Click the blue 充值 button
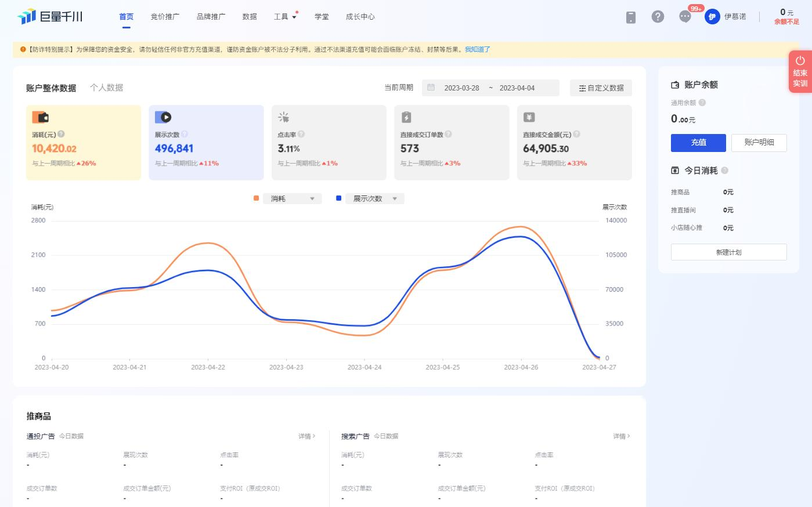812x507 pixels. (698, 143)
